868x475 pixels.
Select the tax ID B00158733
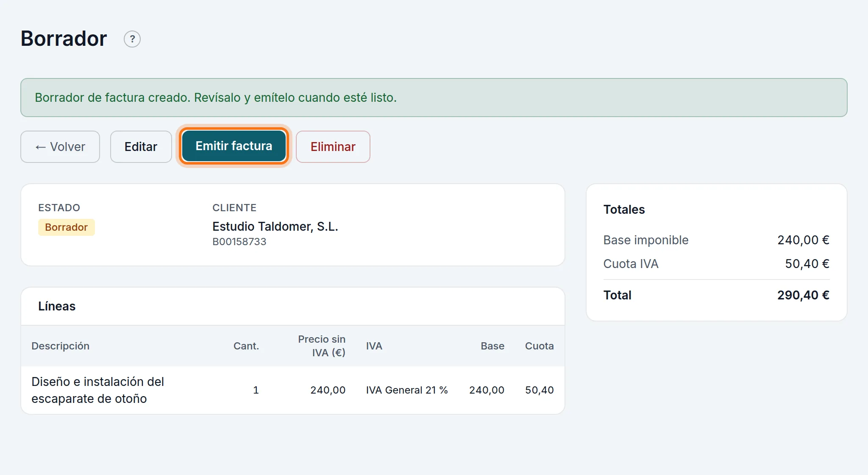pos(239,242)
